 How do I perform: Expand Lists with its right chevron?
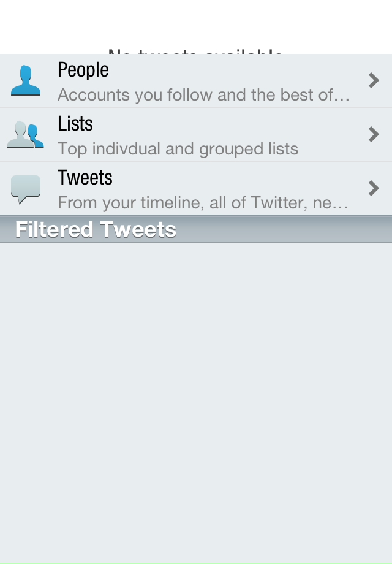coord(374,134)
